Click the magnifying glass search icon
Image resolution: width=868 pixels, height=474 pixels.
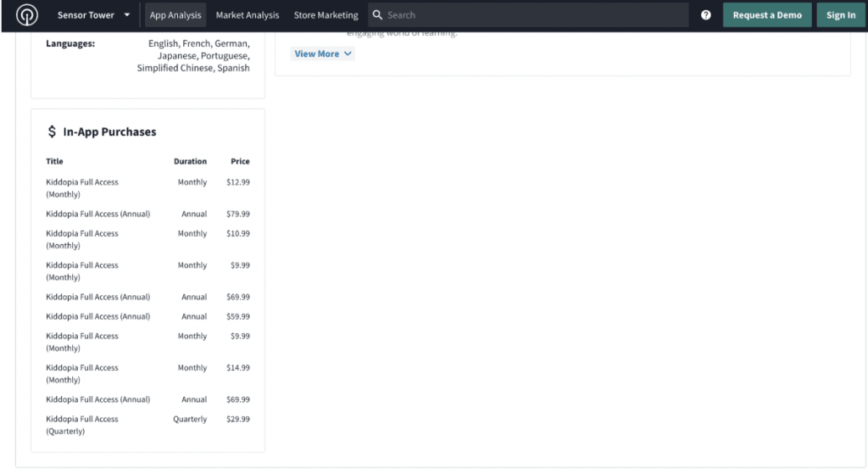378,15
